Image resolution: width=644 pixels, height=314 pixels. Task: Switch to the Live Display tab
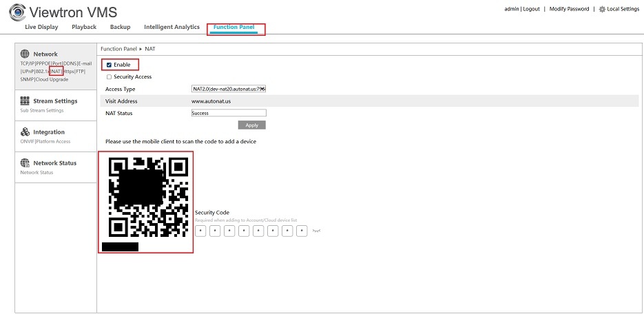pyautogui.click(x=41, y=27)
